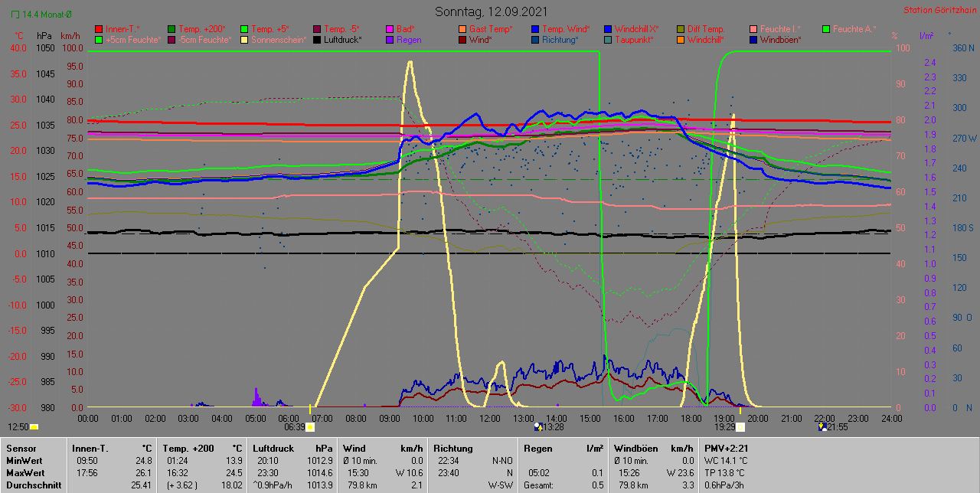This screenshot has width=980, height=493.
Task: Click the hPa axis unit header
Action: [x=44, y=36]
